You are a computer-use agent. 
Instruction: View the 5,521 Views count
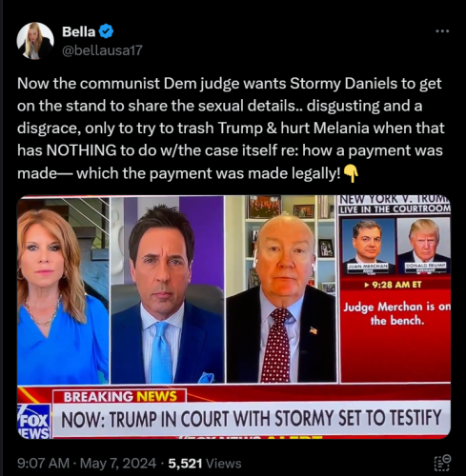(x=205, y=464)
